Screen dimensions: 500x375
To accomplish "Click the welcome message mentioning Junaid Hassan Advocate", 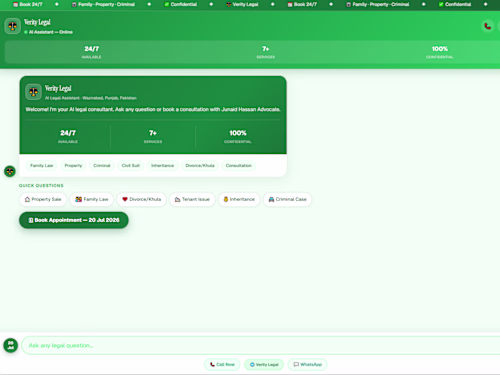I will pyautogui.click(x=153, y=109).
